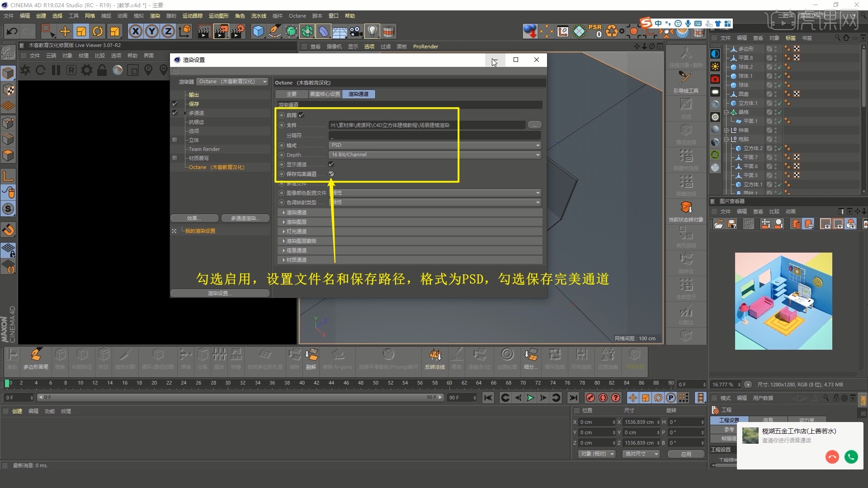Open the 渲染 menu in main menu bar

coord(155,16)
